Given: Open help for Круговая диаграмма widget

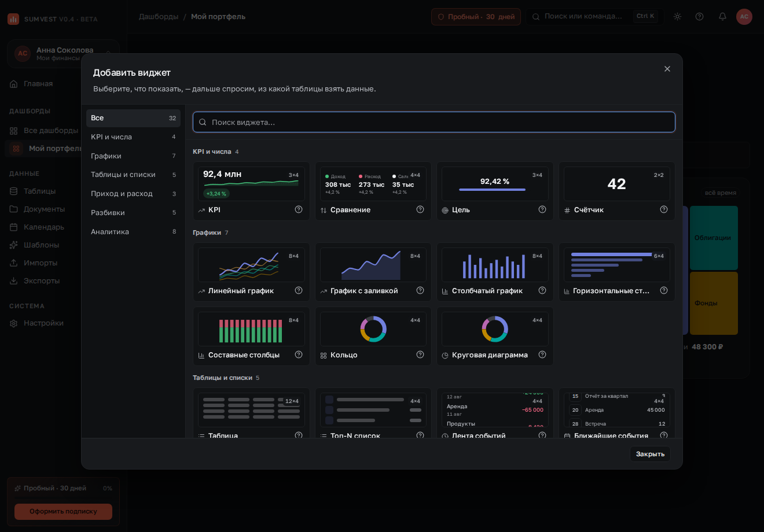Looking at the screenshot, I should pyautogui.click(x=542, y=354).
